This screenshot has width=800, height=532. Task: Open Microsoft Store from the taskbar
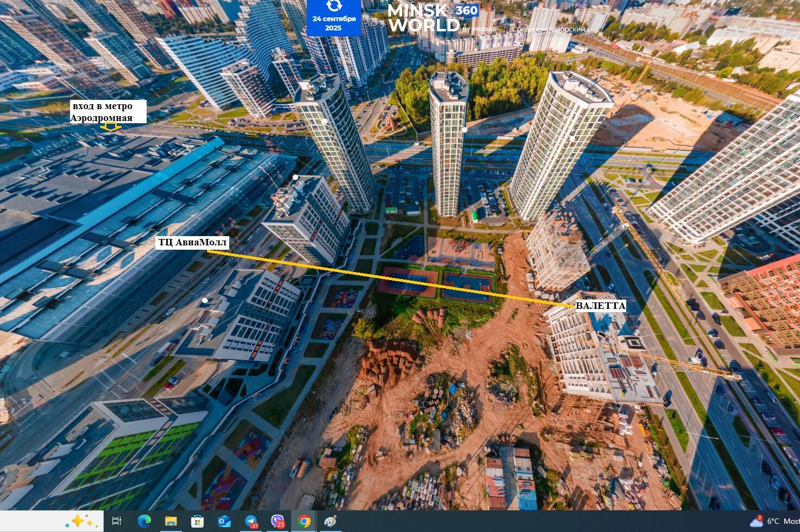coord(197,521)
